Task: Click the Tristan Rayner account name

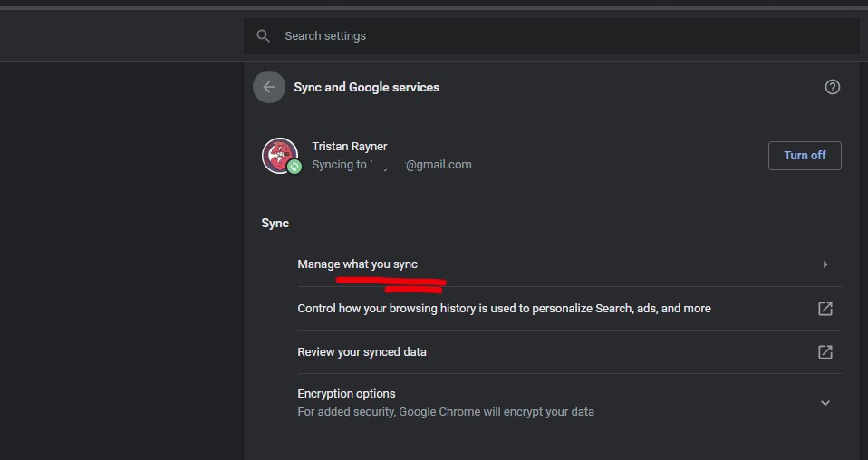Action: [x=349, y=147]
